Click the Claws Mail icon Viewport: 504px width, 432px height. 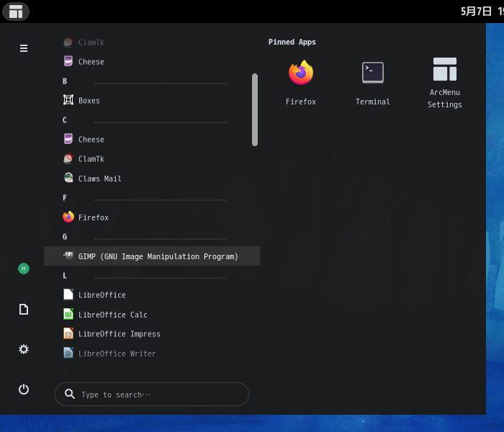click(x=68, y=178)
